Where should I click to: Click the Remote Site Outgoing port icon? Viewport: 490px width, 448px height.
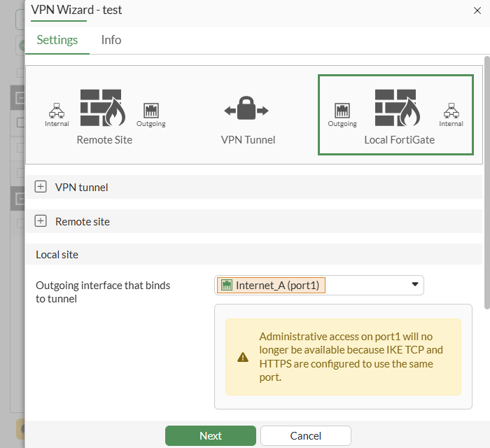coord(151,111)
